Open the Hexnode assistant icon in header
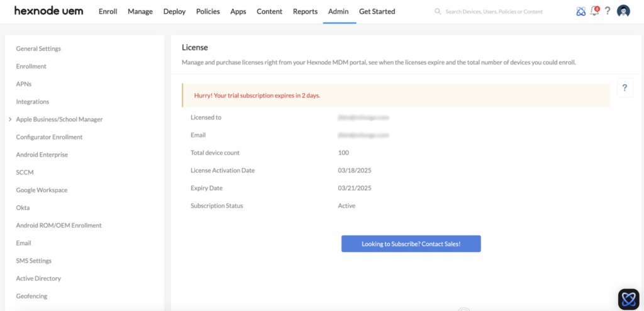Image resolution: width=644 pixels, height=311 pixels. click(x=580, y=11)
